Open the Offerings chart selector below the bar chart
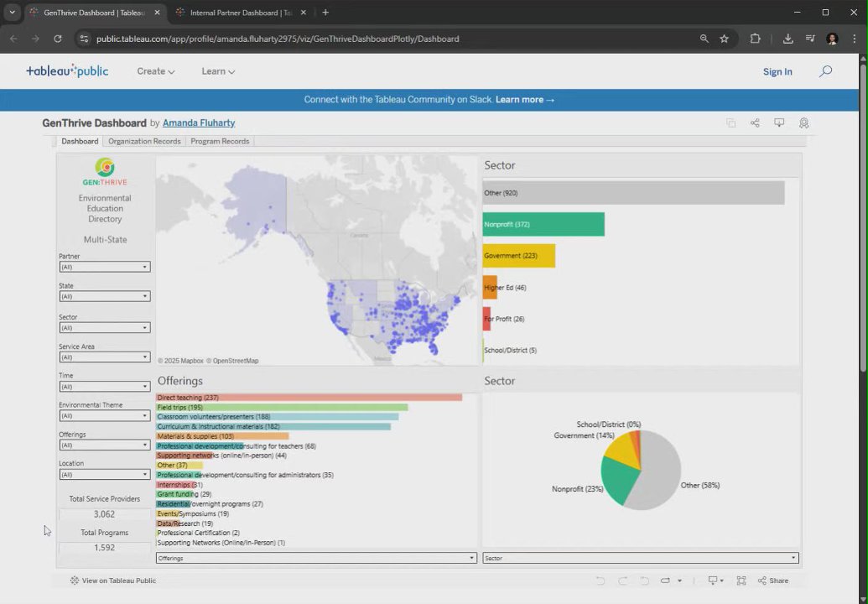The image size is (868, 604). click(316, 558)
